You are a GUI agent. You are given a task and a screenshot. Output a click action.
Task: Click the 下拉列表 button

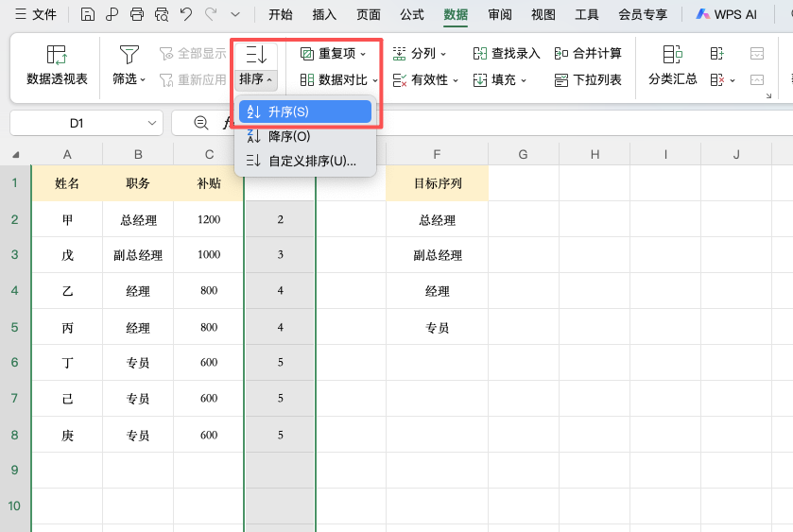[x=588, y=79]
